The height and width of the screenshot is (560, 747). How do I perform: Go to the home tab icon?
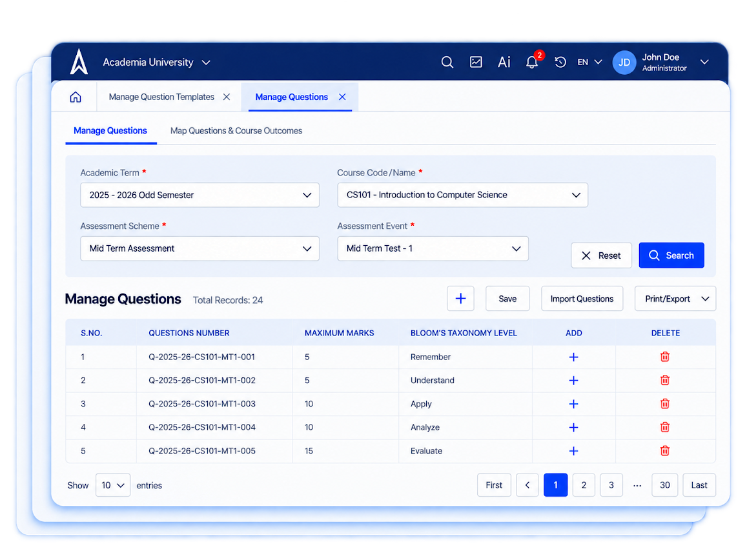pos(76,97)
